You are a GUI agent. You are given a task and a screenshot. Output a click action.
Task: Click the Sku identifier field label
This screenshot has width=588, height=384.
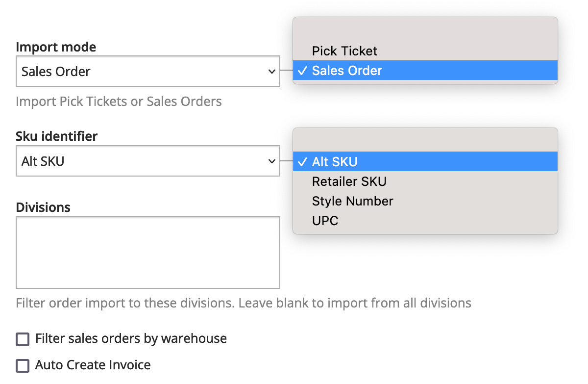56,136
